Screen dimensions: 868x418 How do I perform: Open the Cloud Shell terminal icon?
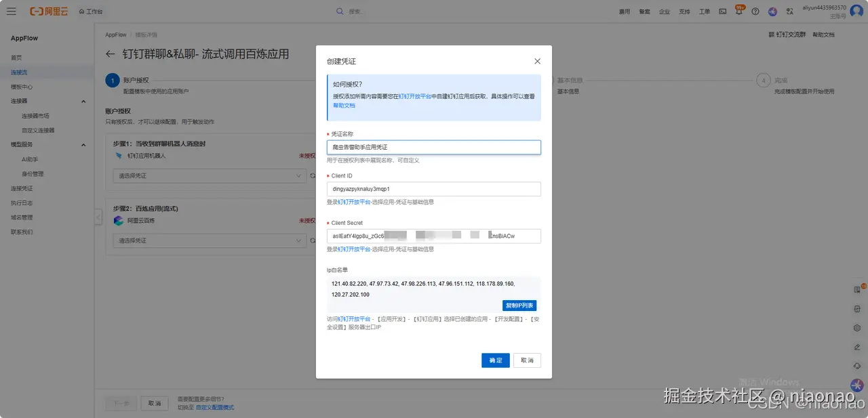[x=722, y=11]
